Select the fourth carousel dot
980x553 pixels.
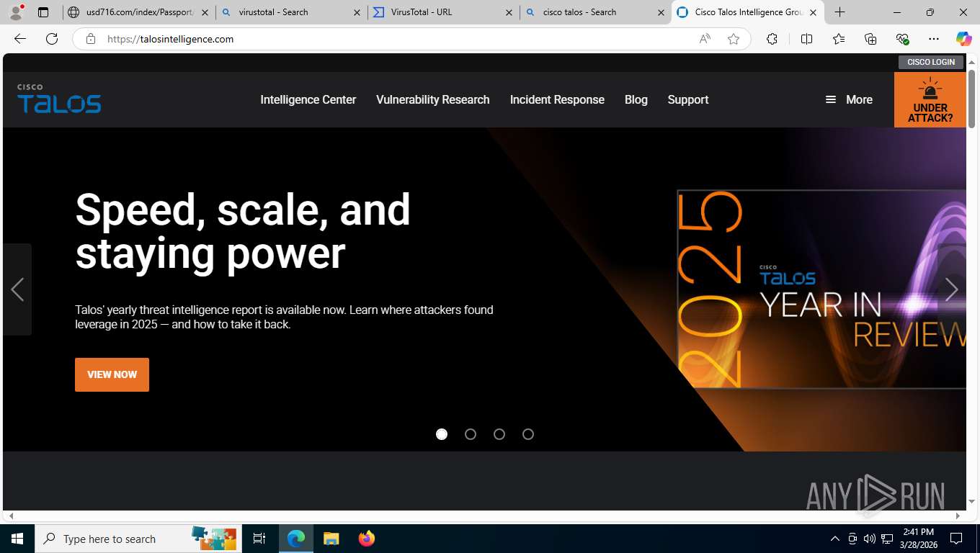pos(528,434)
